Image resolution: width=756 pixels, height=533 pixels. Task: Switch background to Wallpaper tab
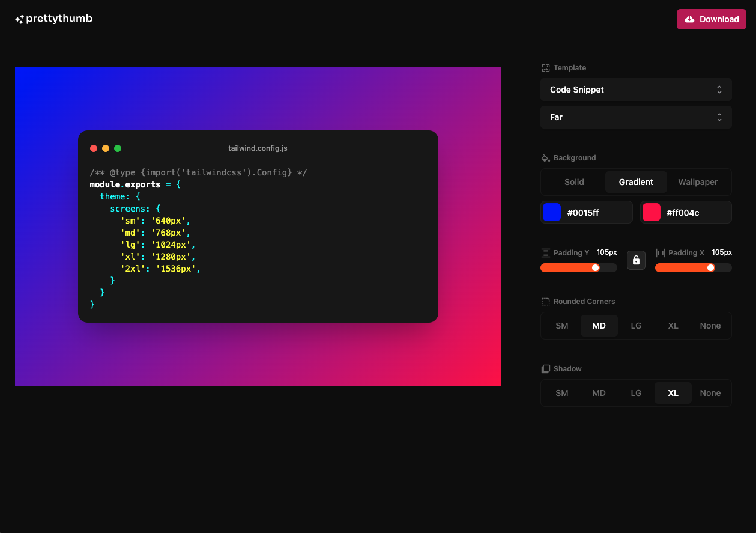pos(698,182)
